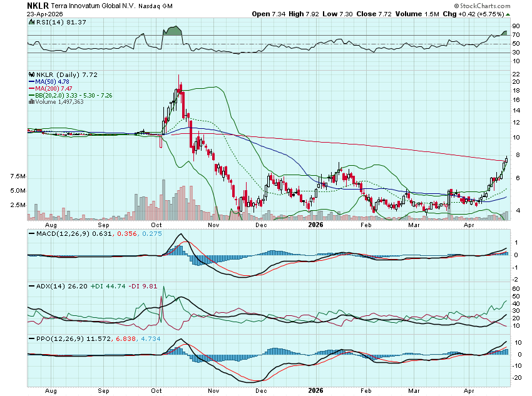Click the candlestick icon beside NKLR (Daily)

[x=31, y=74]
